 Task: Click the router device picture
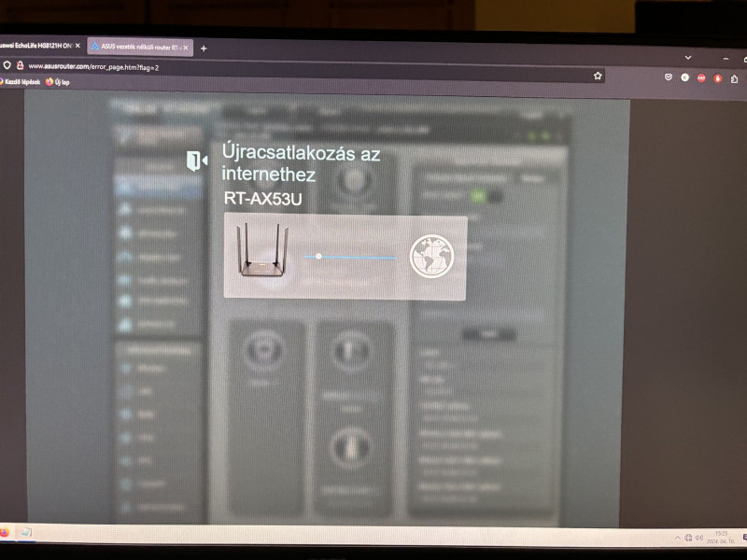(x=262, y=249)
